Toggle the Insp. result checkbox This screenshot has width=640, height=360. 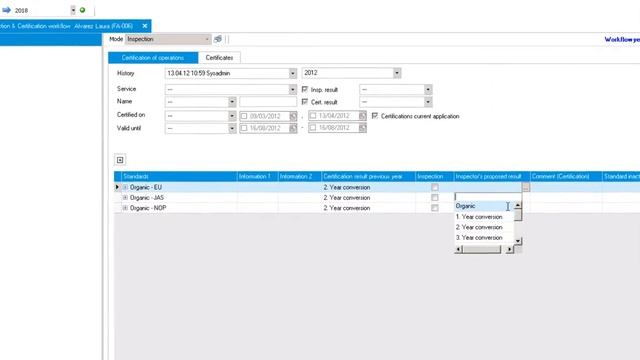point(304,89)
